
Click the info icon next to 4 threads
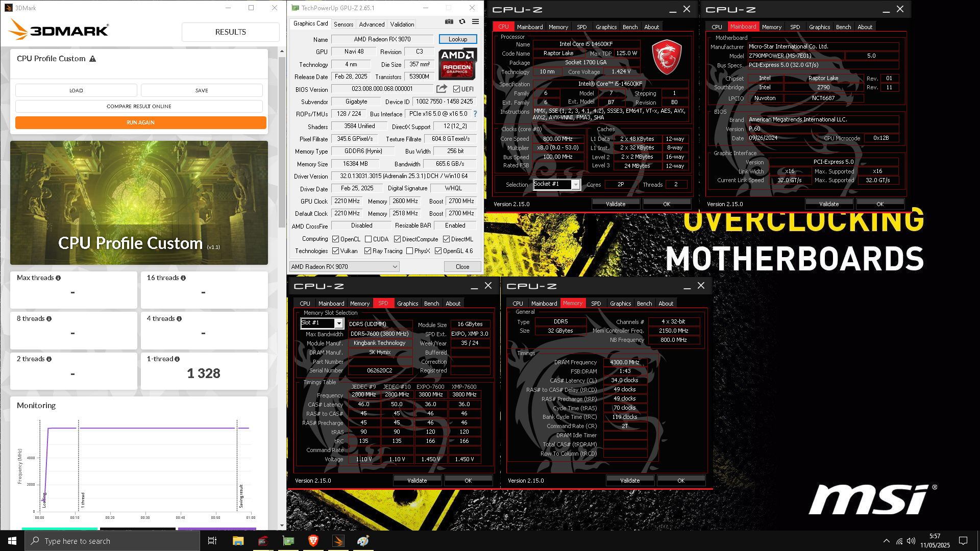179,319
